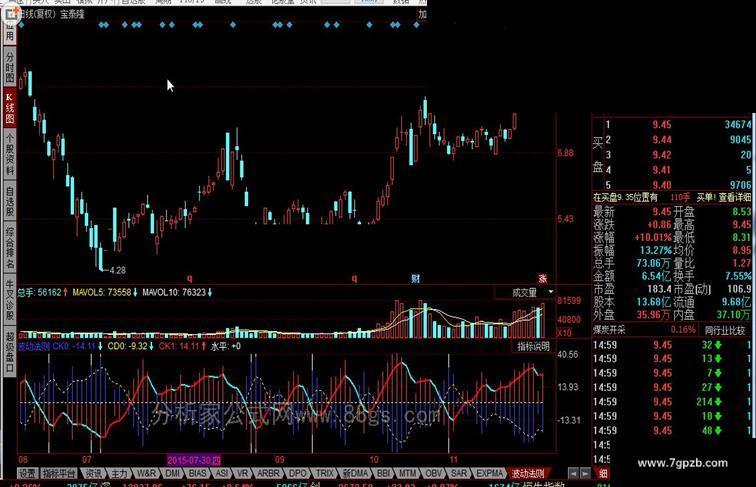Switch to the 主力 indicator tab
756x487 pixels.
[119, 473]
